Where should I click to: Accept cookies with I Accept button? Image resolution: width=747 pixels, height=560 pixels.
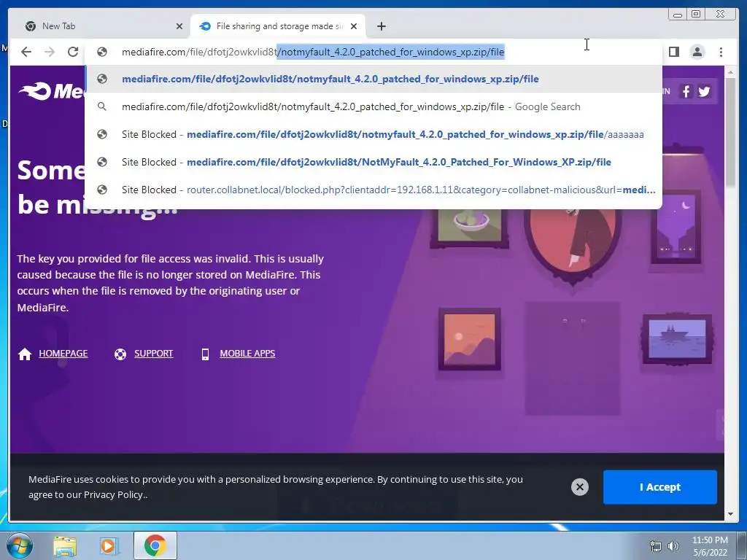coord(659,486)
